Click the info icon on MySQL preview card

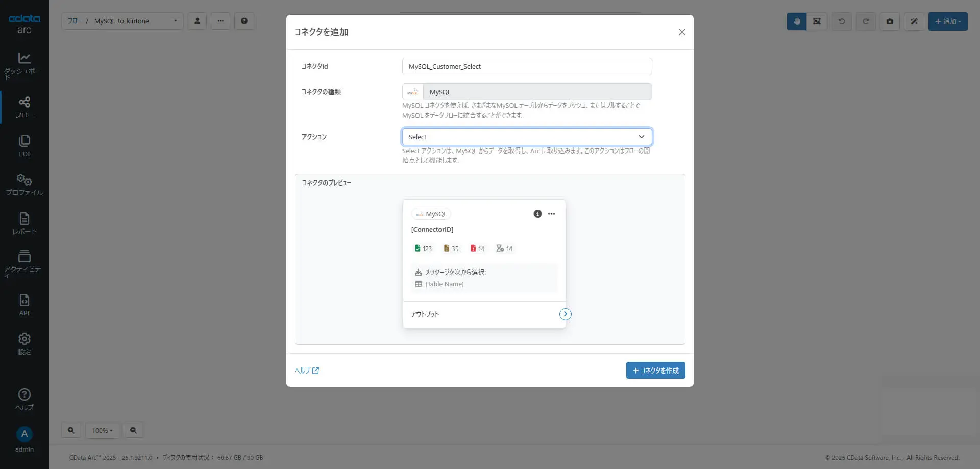pyautogui.click(x=537, y=214)
